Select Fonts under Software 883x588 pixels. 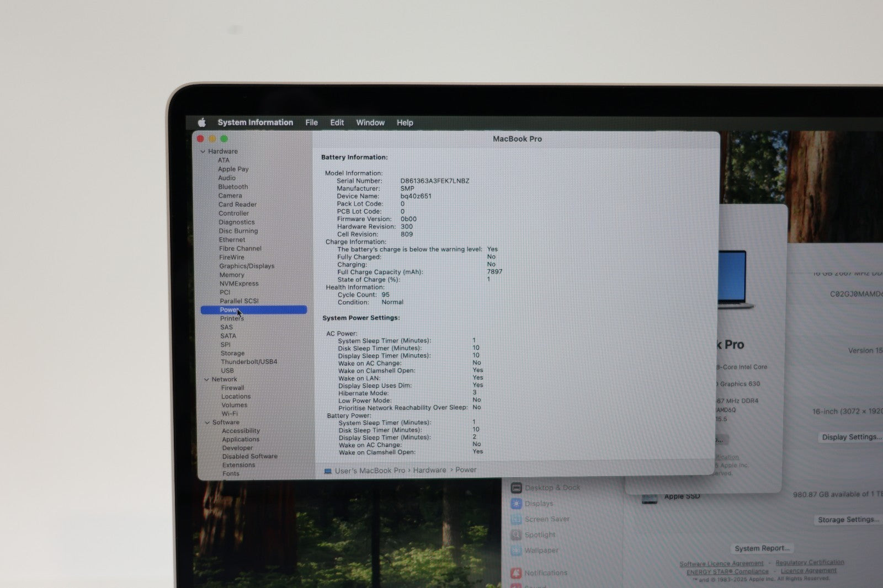[231, 473]
